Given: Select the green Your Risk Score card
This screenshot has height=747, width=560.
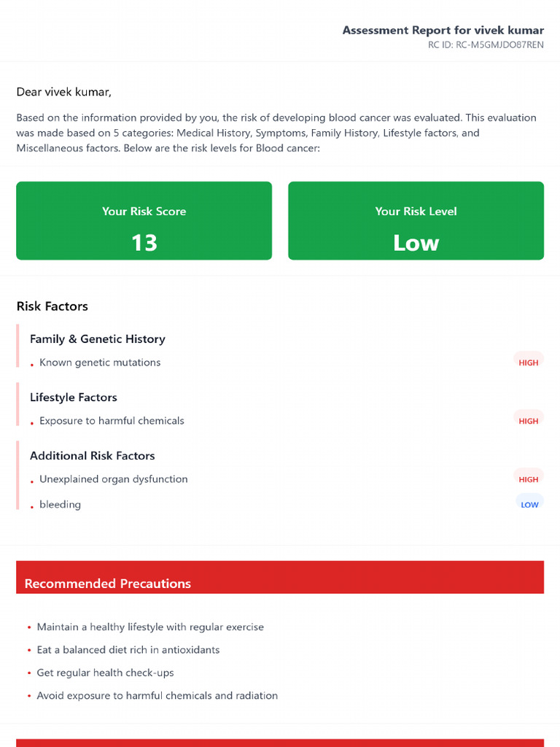Looking at the screenshot, I should click(x=144, y=220).
